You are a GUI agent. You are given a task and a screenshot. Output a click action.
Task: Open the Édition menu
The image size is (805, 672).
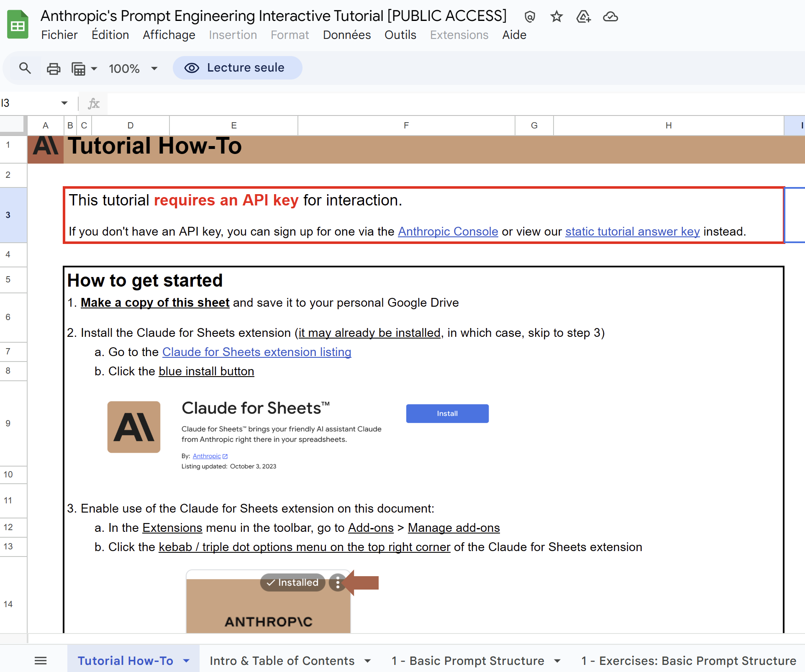pyautogui.click(x=110, y=35)
